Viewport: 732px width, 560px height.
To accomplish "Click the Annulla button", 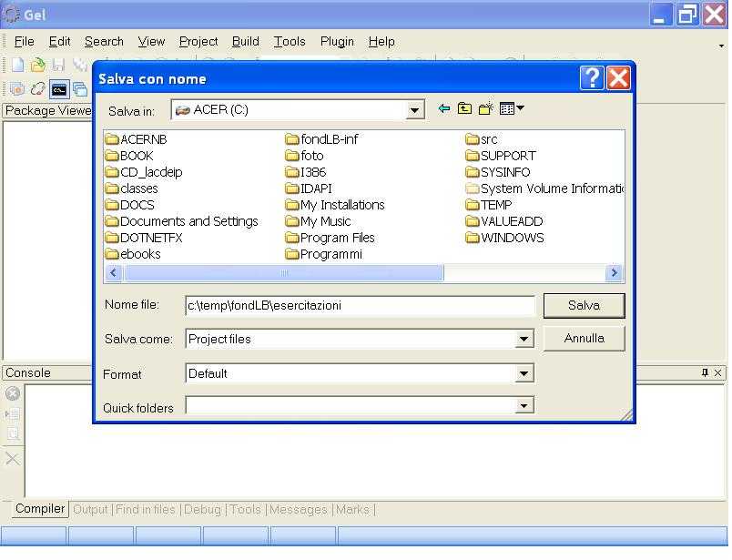I will pyautogui.click(x=584, y=338).
